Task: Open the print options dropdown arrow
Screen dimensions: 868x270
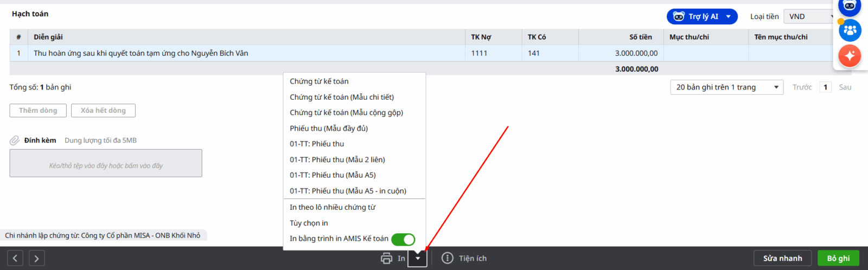Action: pyautogui.click(x=418, y=259)
